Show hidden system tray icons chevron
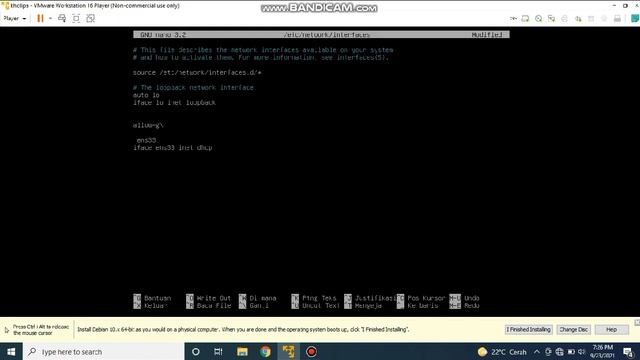The height and width of the screenshot is (360, 640). (536, 351)
